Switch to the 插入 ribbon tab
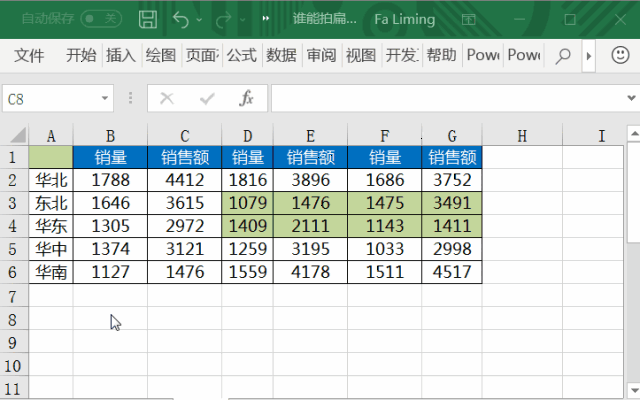This screenshot has width=640, height=400. coord(121,55)
